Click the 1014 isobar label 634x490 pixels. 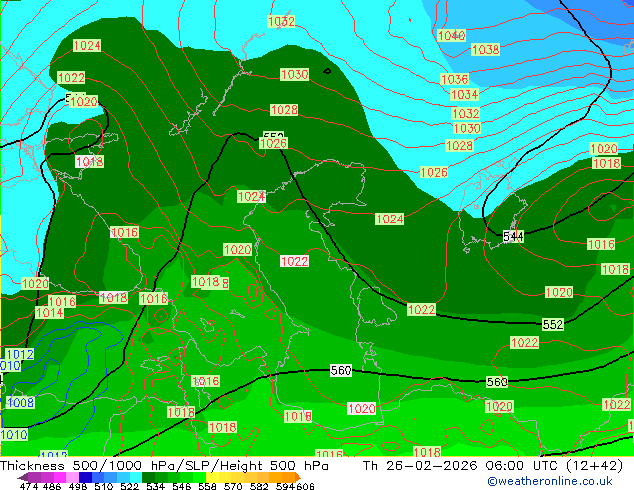click(x=49, y=313)
